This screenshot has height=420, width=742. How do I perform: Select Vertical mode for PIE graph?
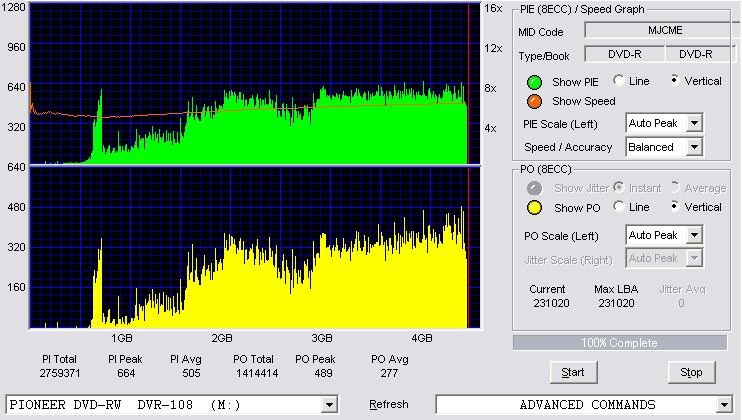pyautogui.click(x=675, y=80)
